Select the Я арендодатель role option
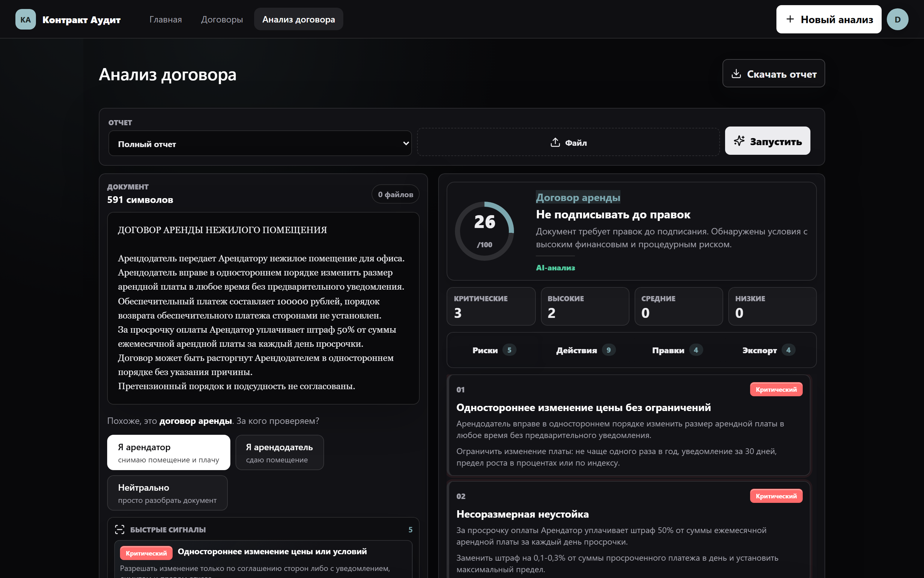The width and height of the screenshot is (924, 578). coord(279,452)
